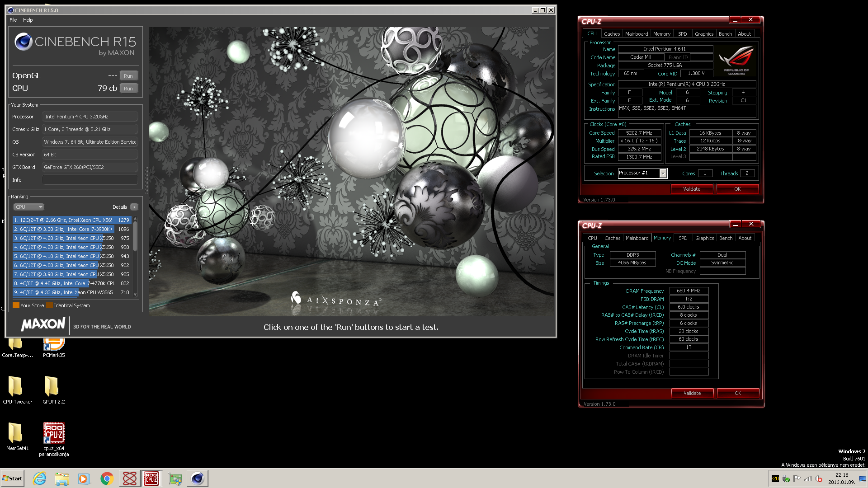Open the Windows Start menu

[x=12, y=479]
